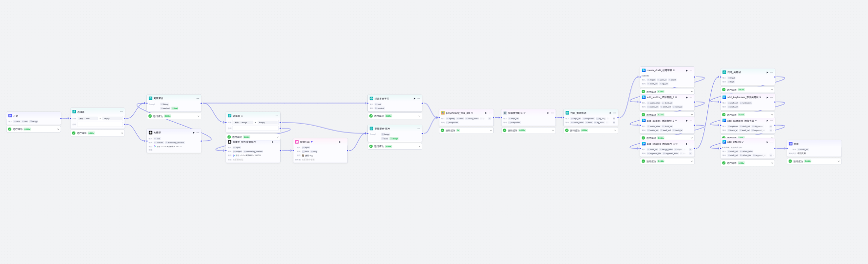Expand run result under peiyinxiang_tts1_pro node
868x264 pixels.
(491, 131)
